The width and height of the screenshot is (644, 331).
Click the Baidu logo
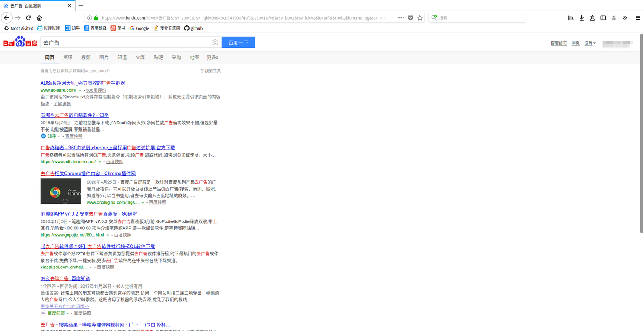pos(21,42)
